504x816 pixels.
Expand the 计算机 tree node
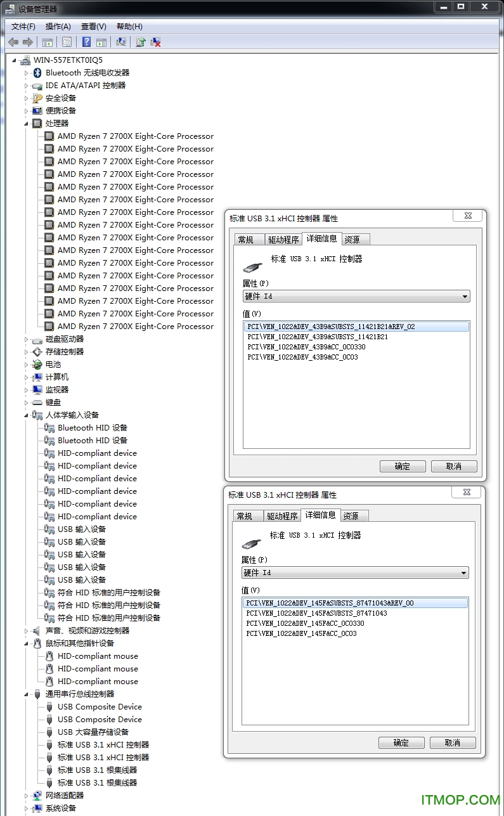pos(27,377)
